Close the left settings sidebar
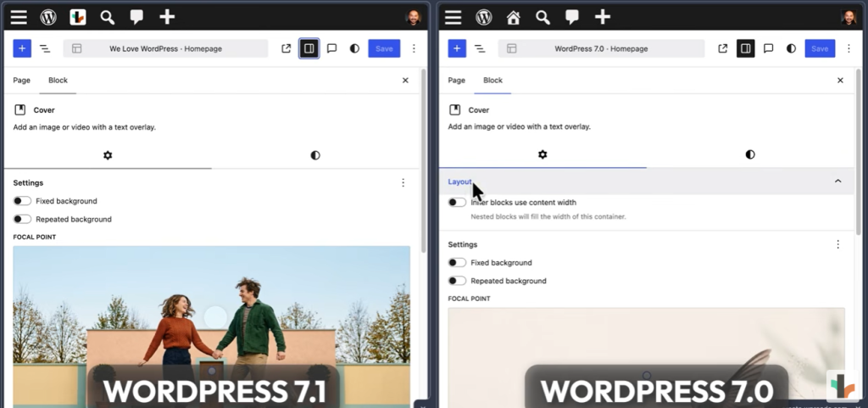The height and width of the screenshot is (408, 868). [405, 81]
